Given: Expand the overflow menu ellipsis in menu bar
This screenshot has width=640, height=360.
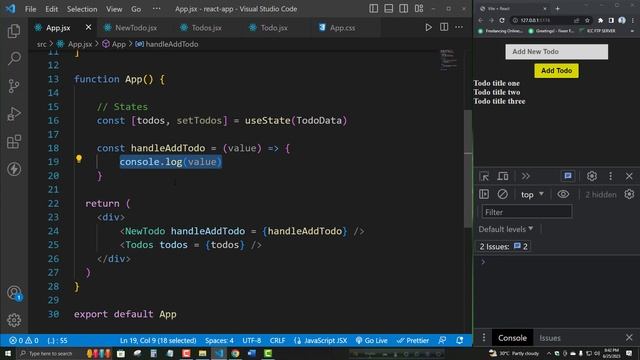Looking at the screenshot, I should (x=156, y=9).
